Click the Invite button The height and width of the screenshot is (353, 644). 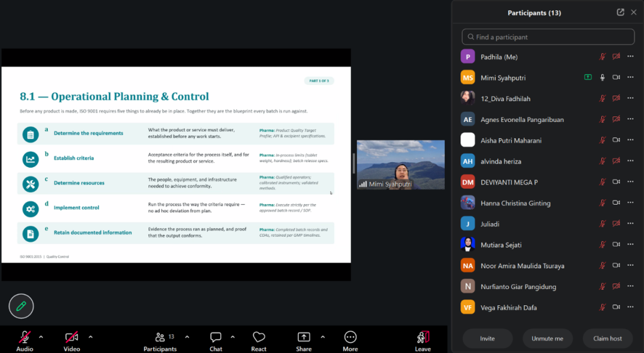[x=487, y=339]
